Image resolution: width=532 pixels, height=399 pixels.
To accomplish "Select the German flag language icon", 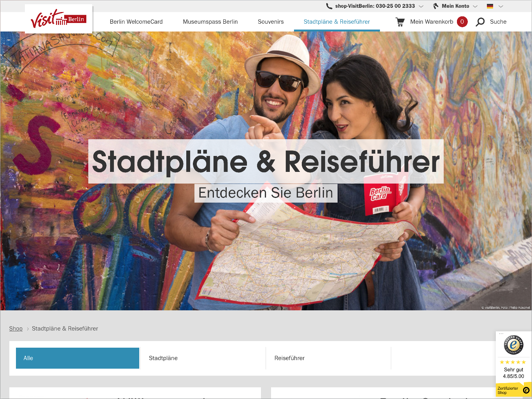I will 490,6.
